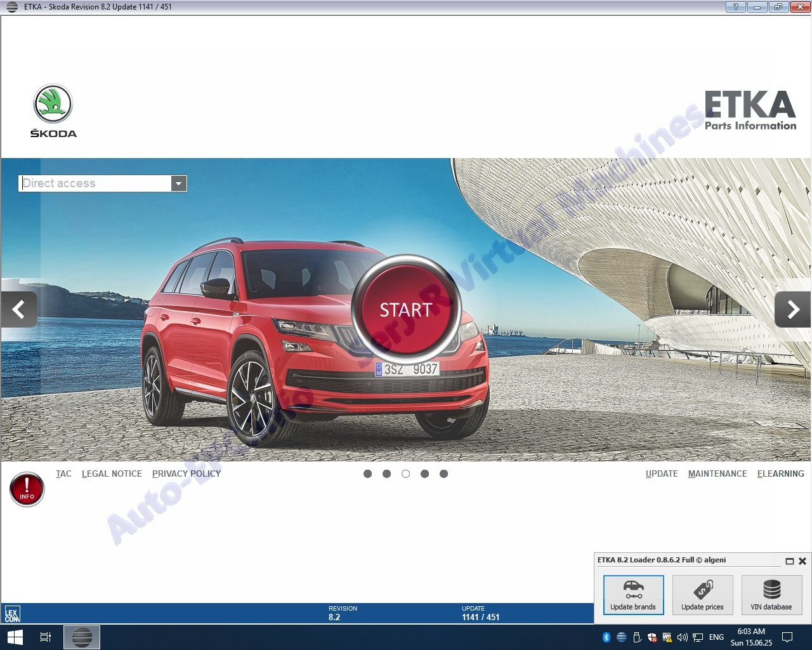This screenshot has width=812, height=650.
Task: Click into the Direct access text field
Action: [95, 183]
